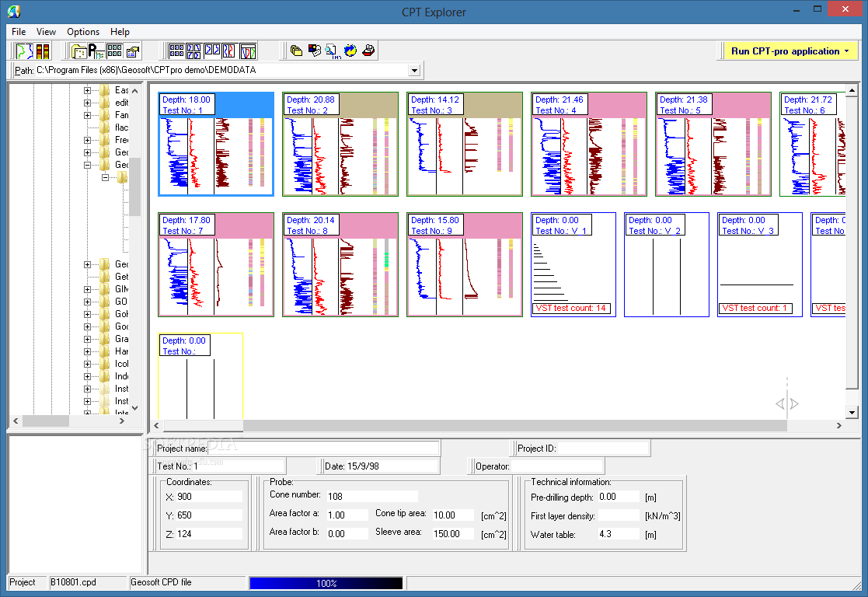Screen dimensions: 868x597
Task: Click thumbnail pane horizontal scrollbar right arrow
Action: 838,425
